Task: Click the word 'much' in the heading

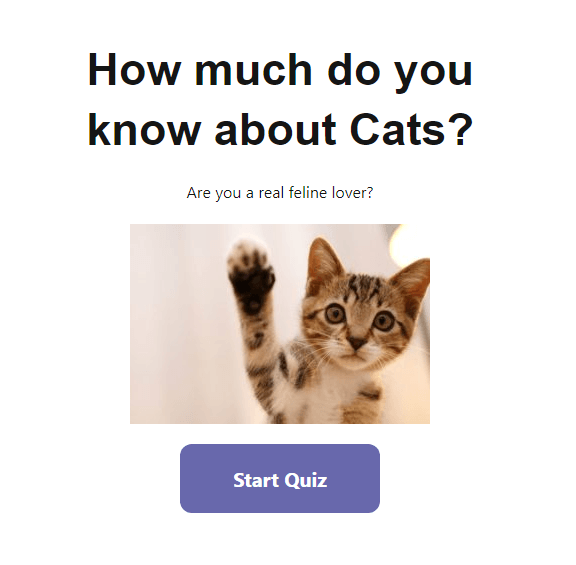Action: pos(253,70)
